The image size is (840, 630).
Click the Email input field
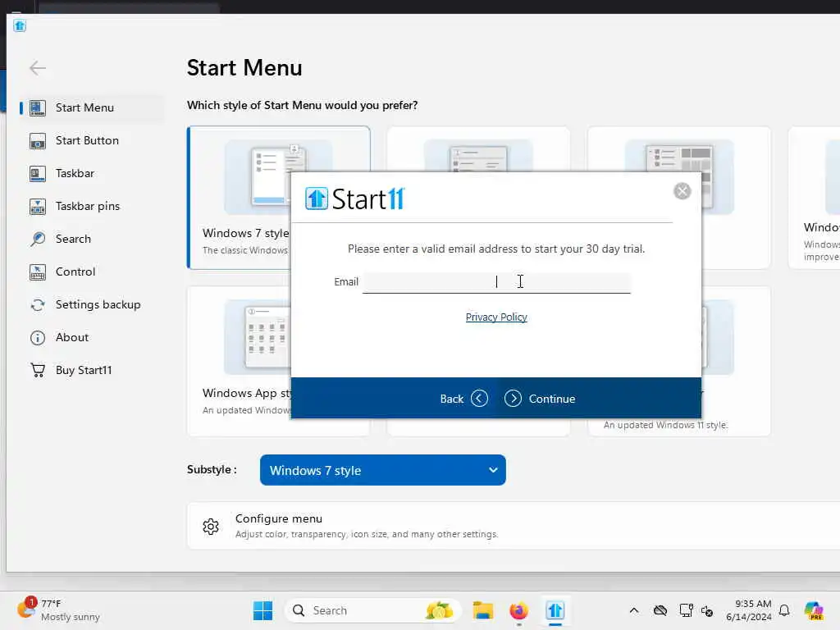[496, 282]
